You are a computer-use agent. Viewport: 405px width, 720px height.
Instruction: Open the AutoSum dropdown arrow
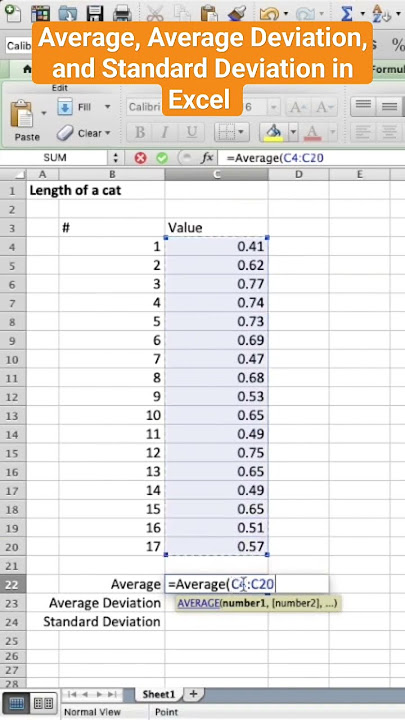click(x=362, y=14)
